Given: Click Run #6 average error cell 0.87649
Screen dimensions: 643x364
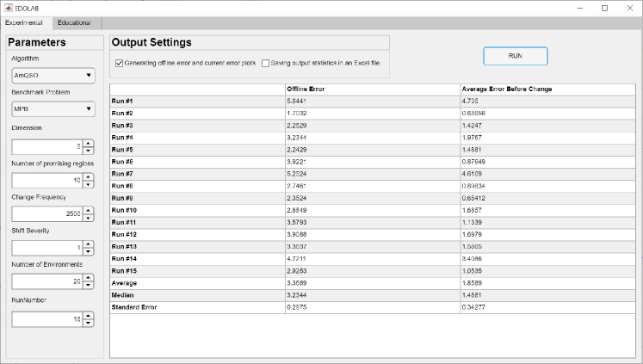Looking at the screenshot, I should click(547, 162).
